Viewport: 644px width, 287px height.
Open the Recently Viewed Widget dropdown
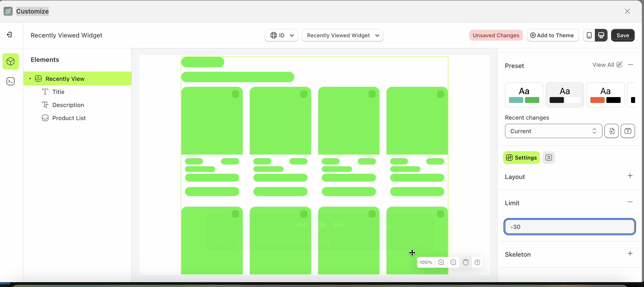click(x=342, y=35)
